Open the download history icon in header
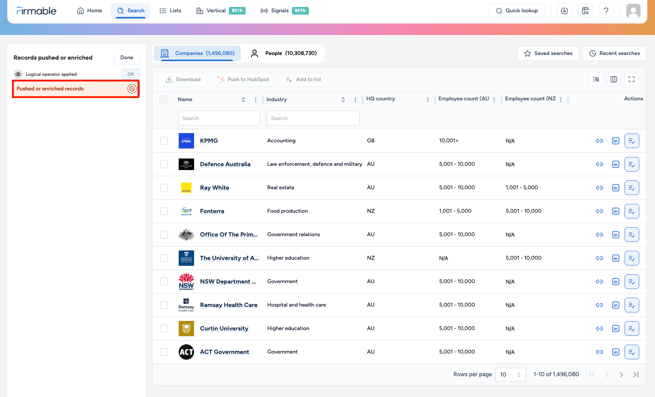Image resolution: width=655 pixels, height=397 pixels. [564, 11]
